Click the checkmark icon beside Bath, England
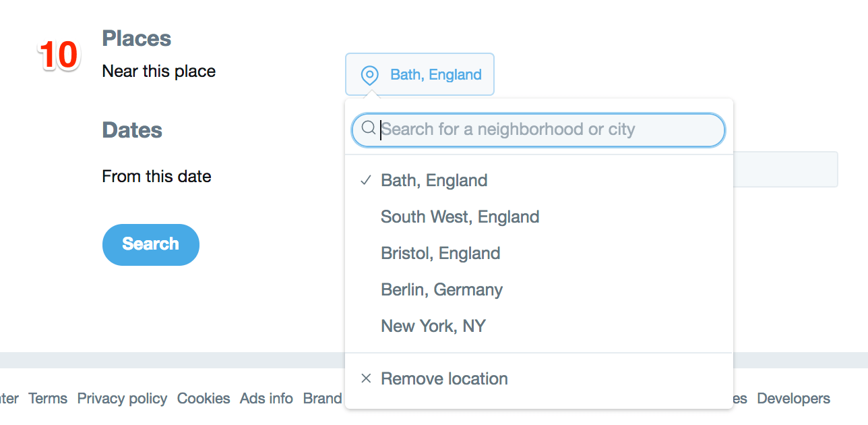Viewport: 868px width, 425px height. [366, 180]
